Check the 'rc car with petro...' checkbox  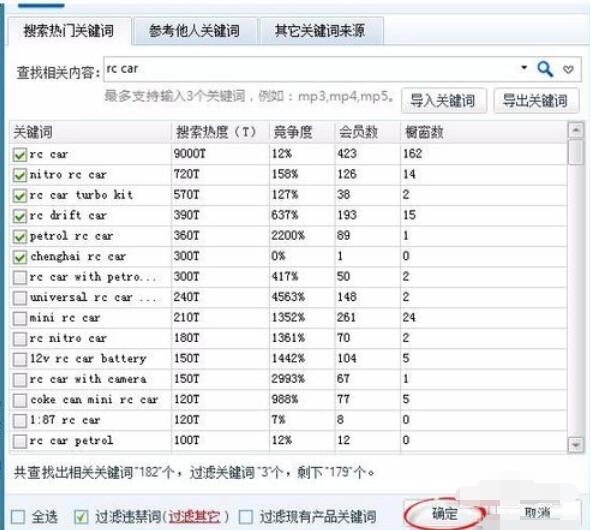[20, 278]
